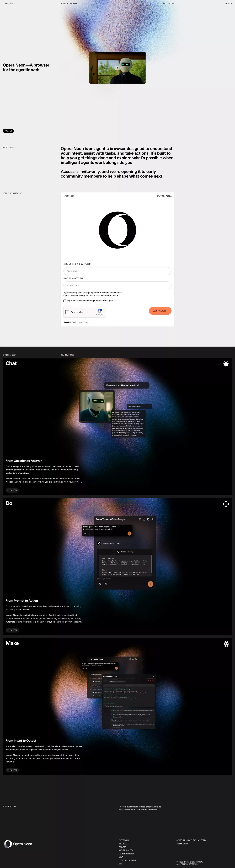Click Opera Neon in top navigation

[x=8, y=4]
